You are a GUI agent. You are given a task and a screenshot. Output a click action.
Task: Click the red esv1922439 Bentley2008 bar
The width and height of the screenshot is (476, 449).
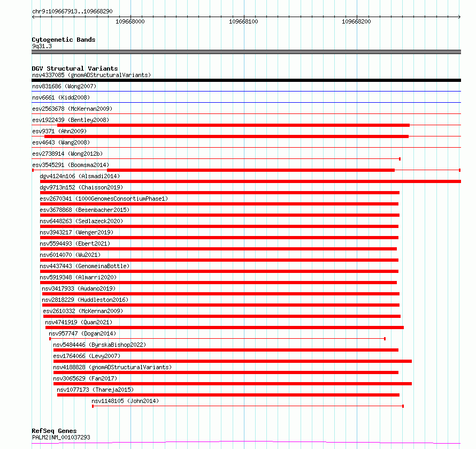[233, 125]
